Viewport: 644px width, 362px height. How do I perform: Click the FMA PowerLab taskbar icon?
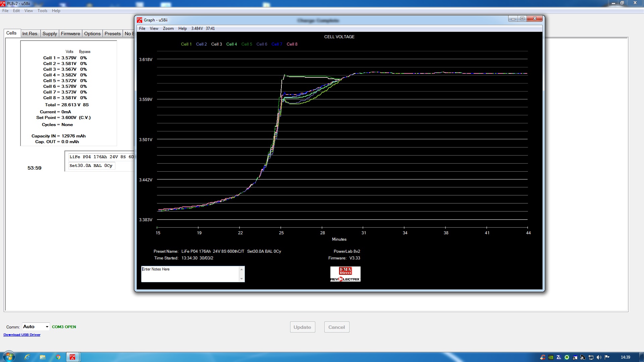[x=72, y=357]
